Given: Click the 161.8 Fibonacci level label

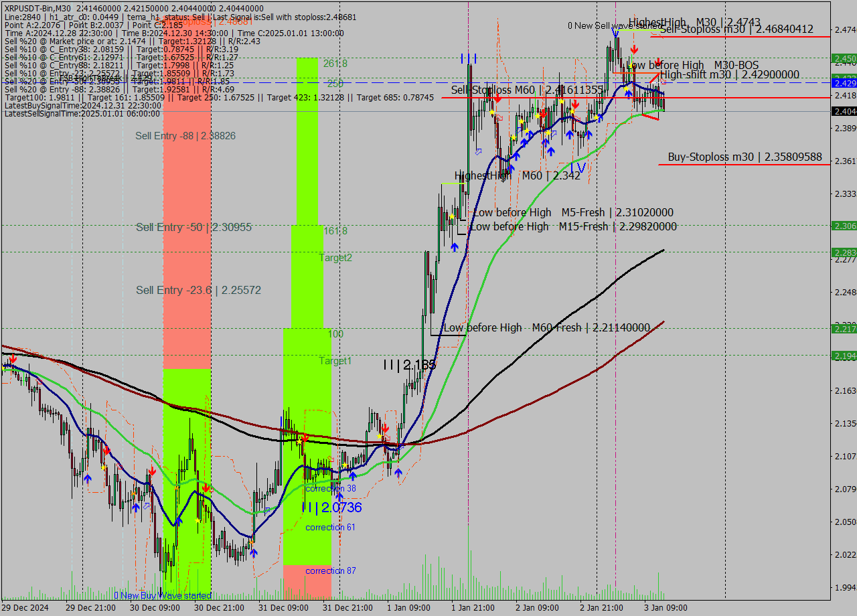Looking at the screenshot, I should [x=335, y=231].
